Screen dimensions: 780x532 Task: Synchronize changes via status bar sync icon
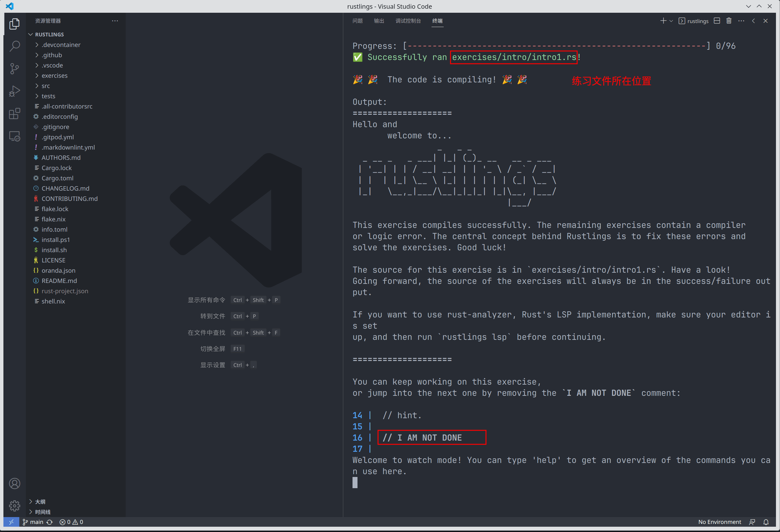click(50, 522)
